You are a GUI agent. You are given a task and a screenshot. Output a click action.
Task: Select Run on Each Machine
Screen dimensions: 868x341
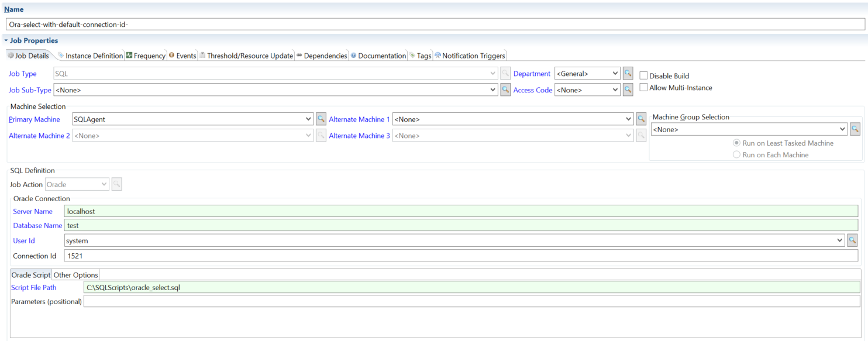click(x=736, y=155)
